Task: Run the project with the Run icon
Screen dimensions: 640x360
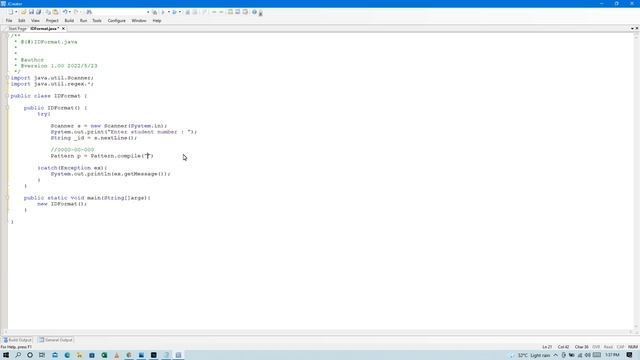Action: pos(163,12)
